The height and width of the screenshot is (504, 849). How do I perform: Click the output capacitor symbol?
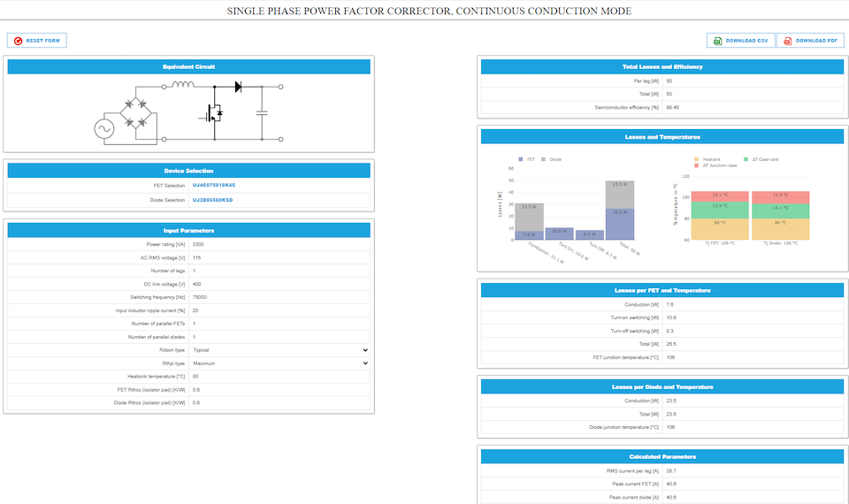point(262,113)
